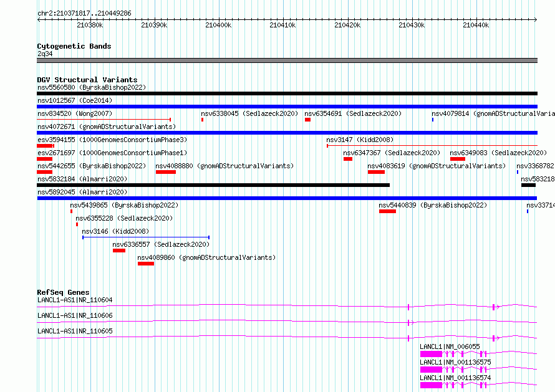Screen dimensions: 555x392
Task: Click the 210440k ruler position label
Action: [476, 25]
